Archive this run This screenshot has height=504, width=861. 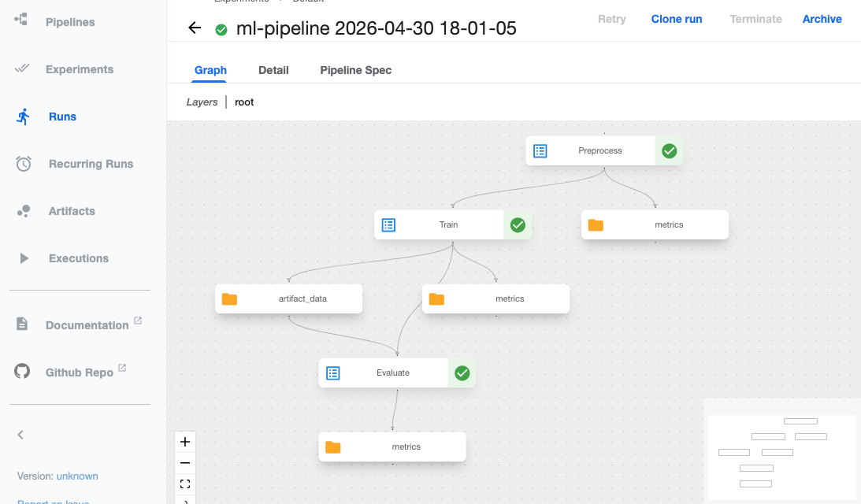822,19
